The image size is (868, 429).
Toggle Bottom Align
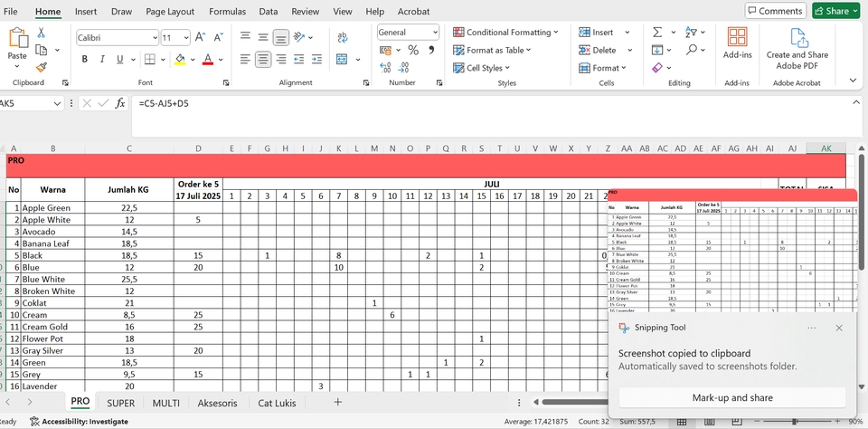pyautogui.click(x=281, y=37)
